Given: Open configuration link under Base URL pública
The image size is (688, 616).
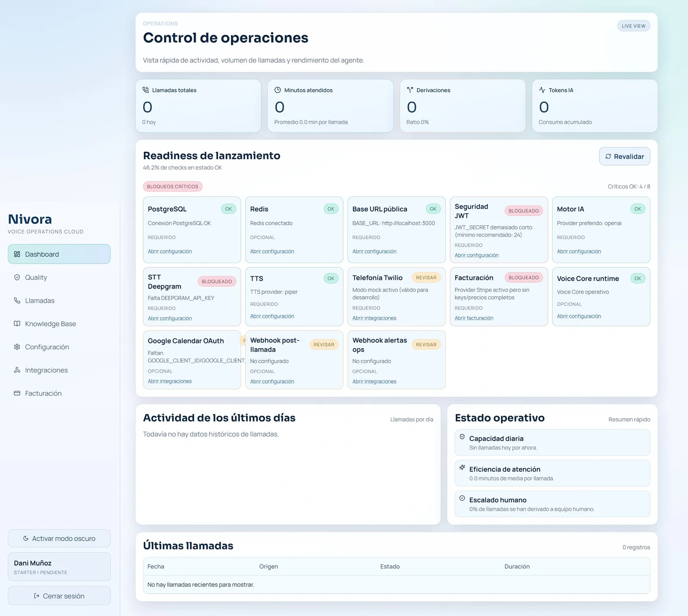Looking at the screenshot, I should click(375, 251).
